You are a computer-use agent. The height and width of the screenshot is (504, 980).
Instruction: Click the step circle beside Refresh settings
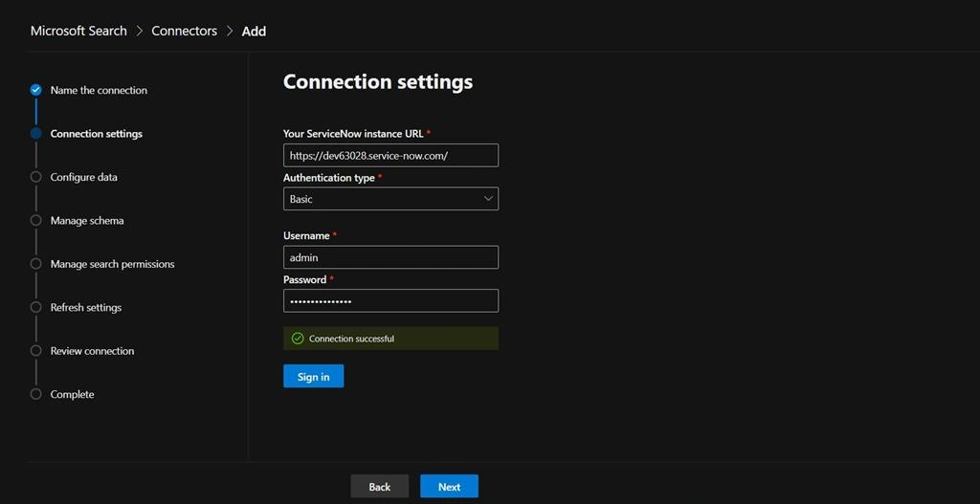click(35, 307)
